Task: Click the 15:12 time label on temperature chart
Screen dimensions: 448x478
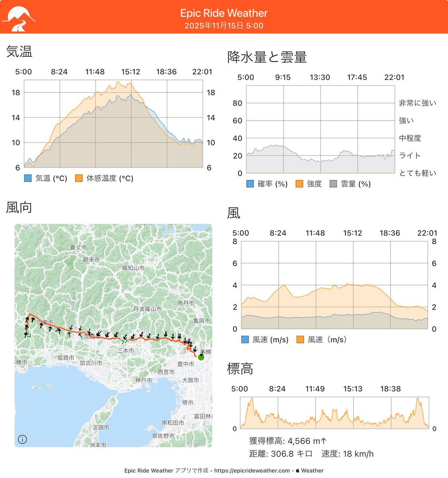Action: (131, 72)
